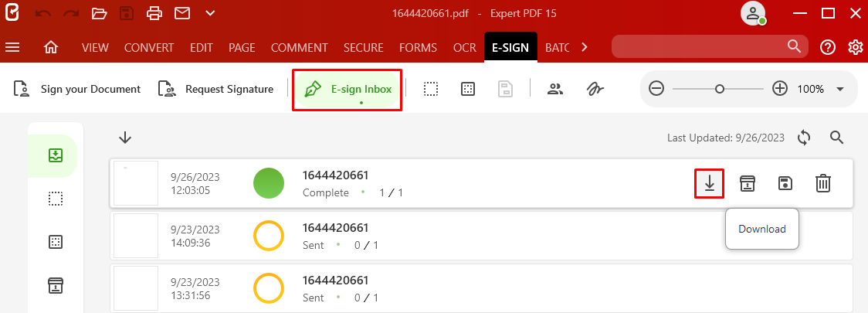
Task: Click the 1644420661 title in the Complete row
Action: (x=335, y=175)
